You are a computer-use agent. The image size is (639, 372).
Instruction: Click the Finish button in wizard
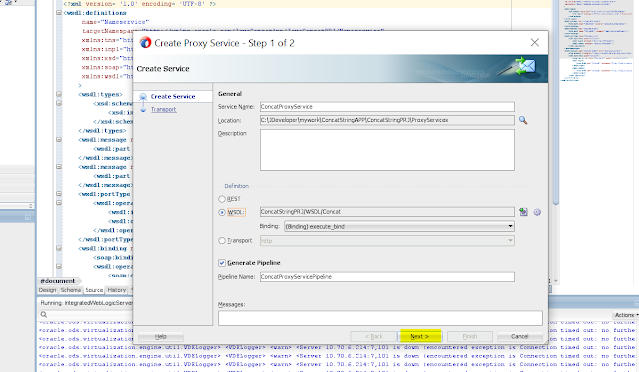469,337
